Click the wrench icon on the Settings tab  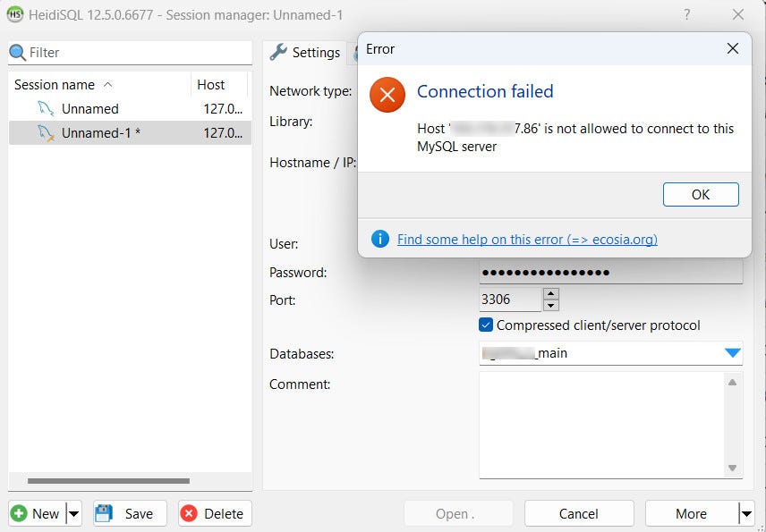tap(278, 52)
